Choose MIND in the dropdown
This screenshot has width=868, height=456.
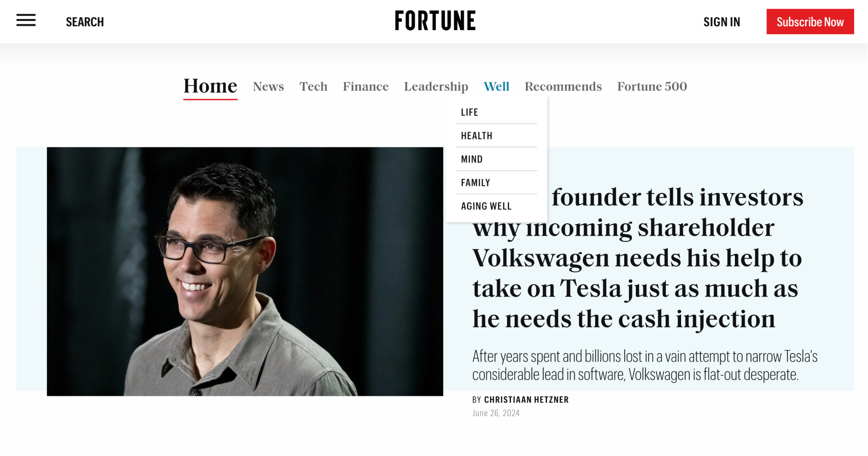(x=496, y=159)
